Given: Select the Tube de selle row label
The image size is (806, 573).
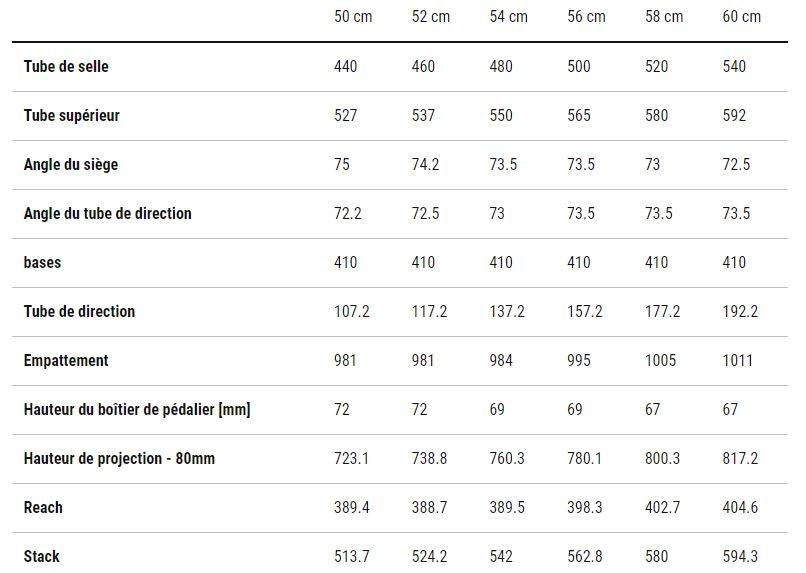Looking at the screenshot, I should 66,67.
